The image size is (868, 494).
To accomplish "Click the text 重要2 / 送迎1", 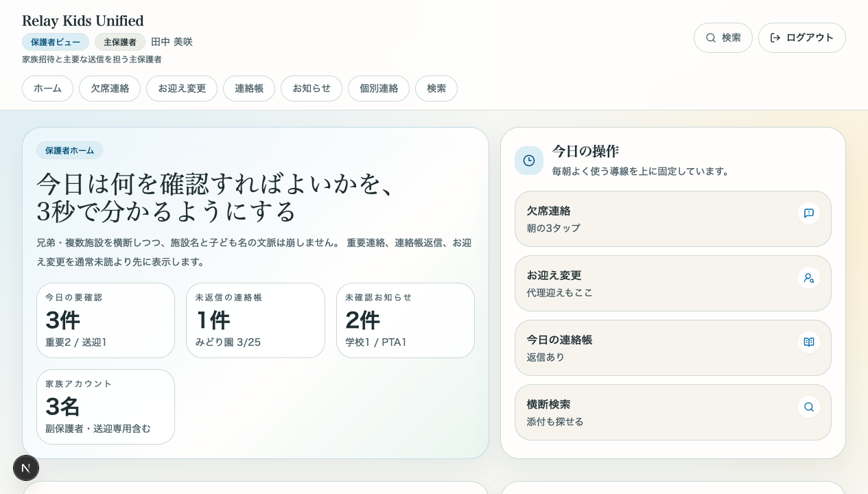I will (76, 342).
